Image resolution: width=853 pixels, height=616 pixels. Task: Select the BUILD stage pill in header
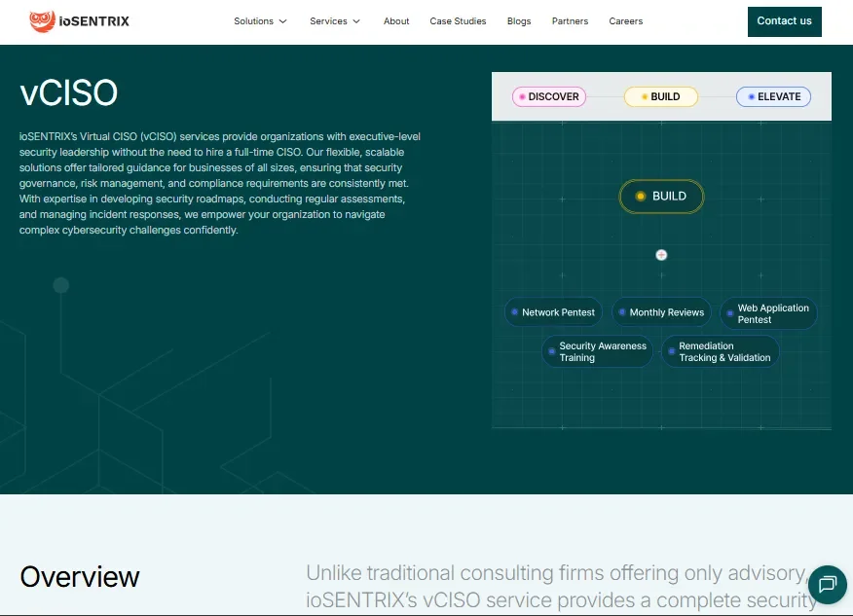point(660,96)
